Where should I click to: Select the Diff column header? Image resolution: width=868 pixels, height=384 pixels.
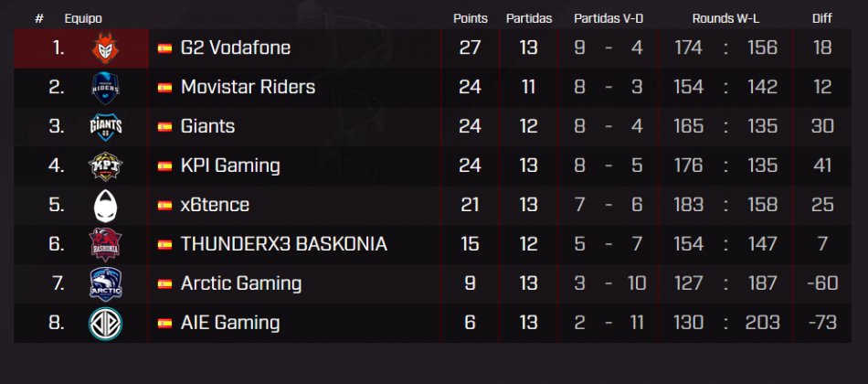pos(822,18)
